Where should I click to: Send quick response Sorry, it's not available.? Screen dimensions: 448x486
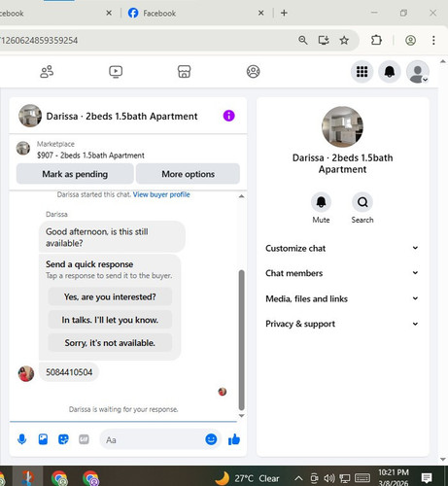110,343
